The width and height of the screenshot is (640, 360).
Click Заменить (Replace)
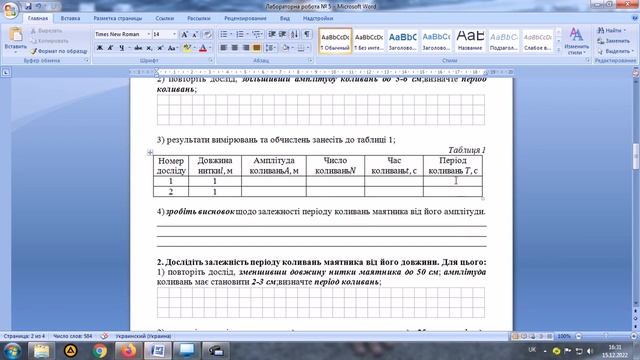[613, 41]
